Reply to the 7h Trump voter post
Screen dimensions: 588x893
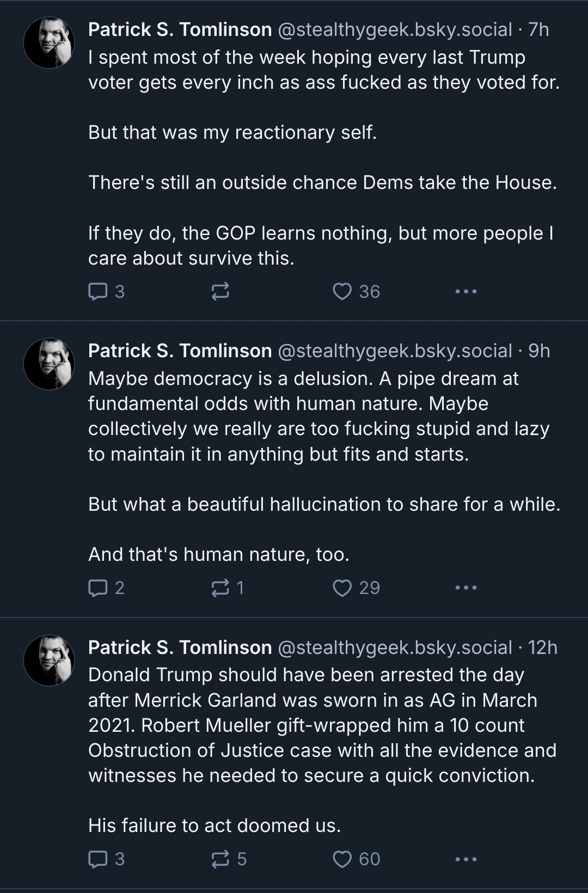tap(98, 292)
